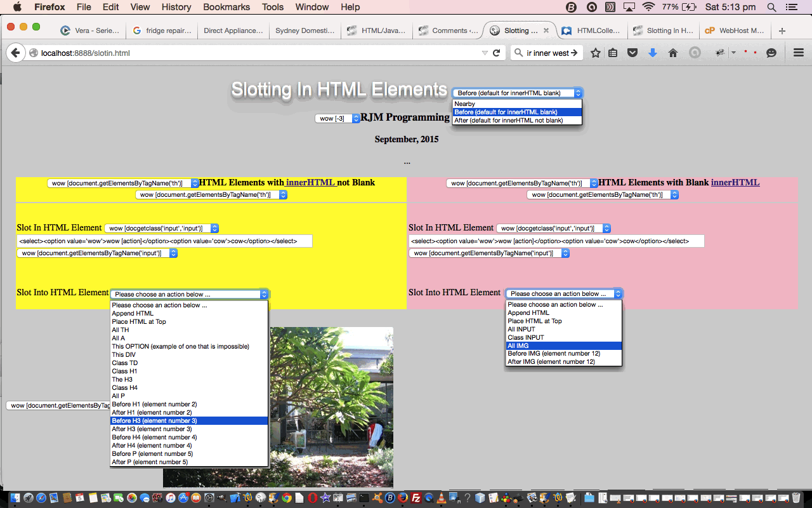The height and width of the screenshot is (508, 812).
Task: Open the bookmarks list icon
Action: tap(613, 53)
